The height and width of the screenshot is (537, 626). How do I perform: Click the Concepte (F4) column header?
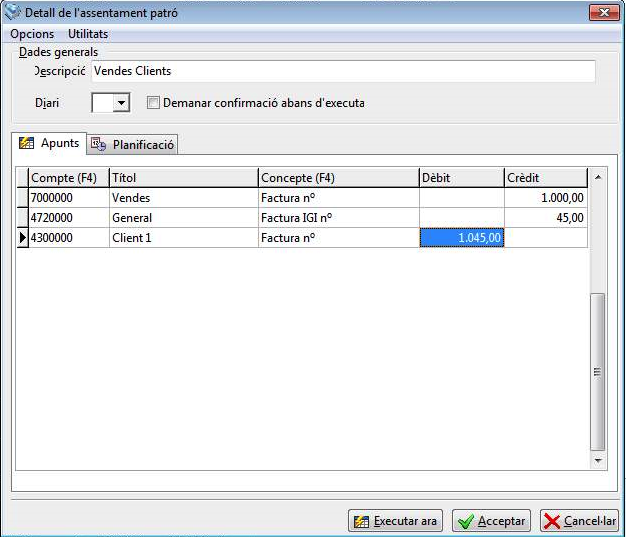pyautogui.click(x=339, y=178)
